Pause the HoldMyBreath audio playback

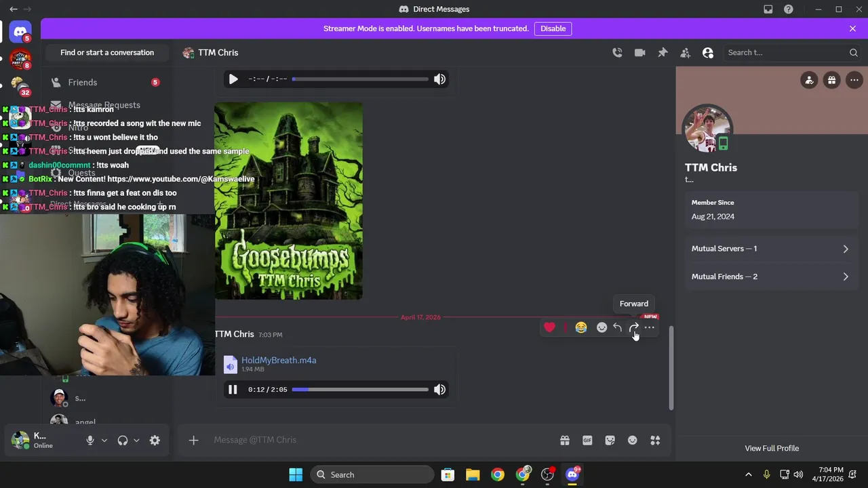[233, 390]
